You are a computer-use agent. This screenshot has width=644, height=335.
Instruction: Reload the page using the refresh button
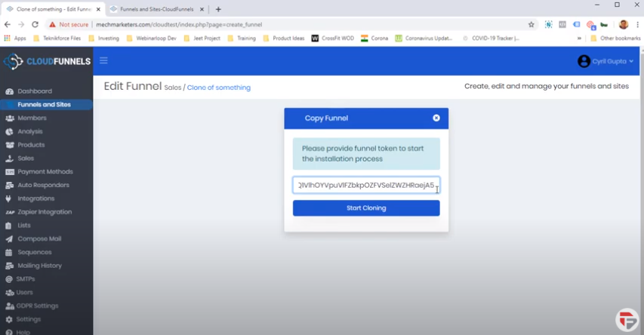pyautogui.click(x=35, y=24)
